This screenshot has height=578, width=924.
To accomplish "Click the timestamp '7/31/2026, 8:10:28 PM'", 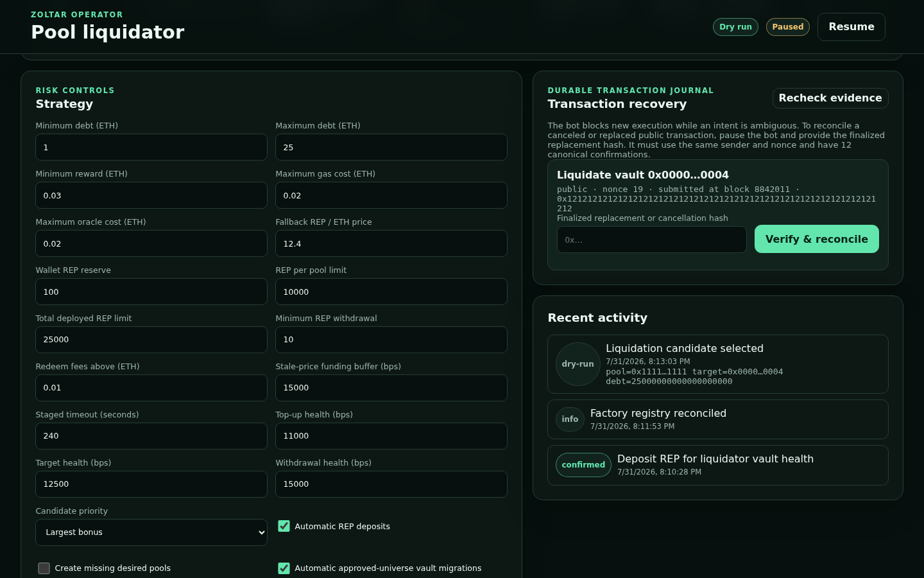I will (659, 472).
